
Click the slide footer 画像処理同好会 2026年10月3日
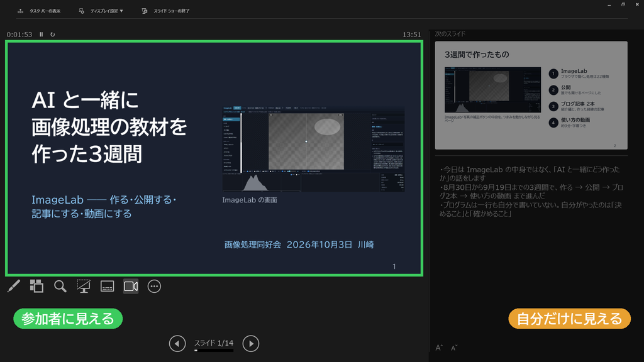(x=299, y=244)
